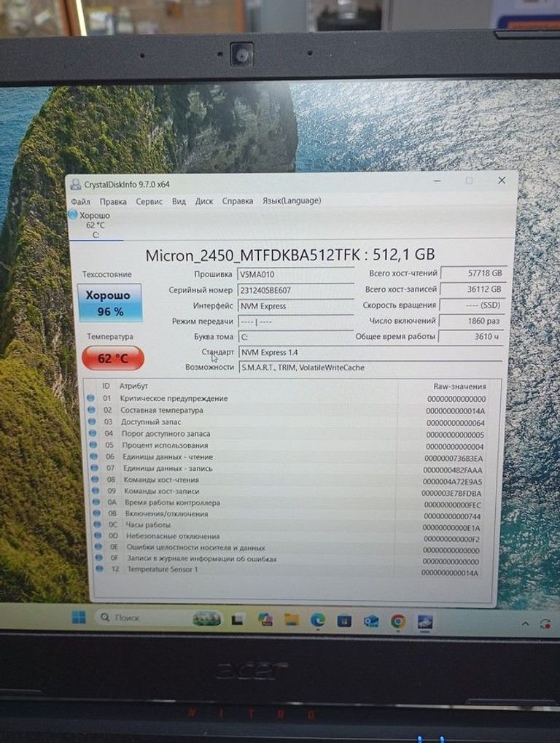
Task: Select row 03 Доступный запас
Action: tap(287, 422)
